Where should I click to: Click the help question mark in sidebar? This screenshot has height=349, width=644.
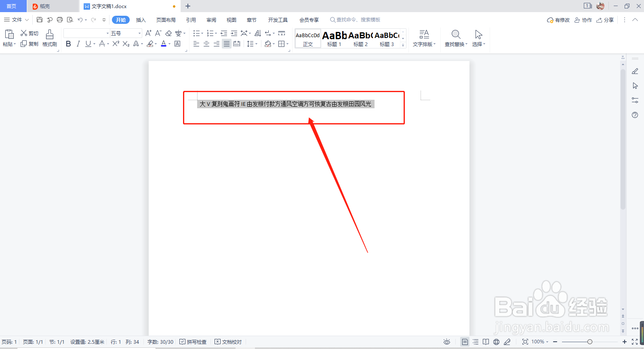[x=635, y=115]
